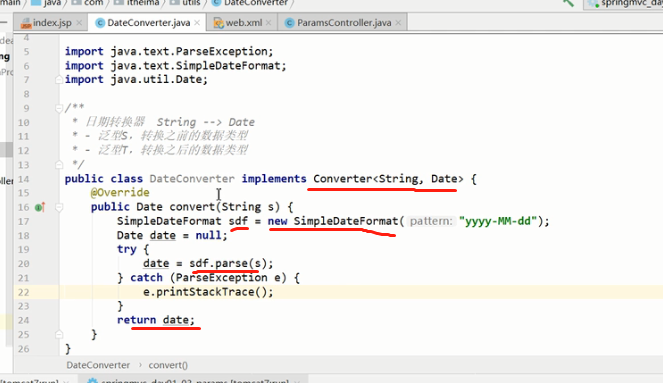
Task: Click the ParamsController.java class icon in tab
Action: pyautogui.click(x=290, y=23)
